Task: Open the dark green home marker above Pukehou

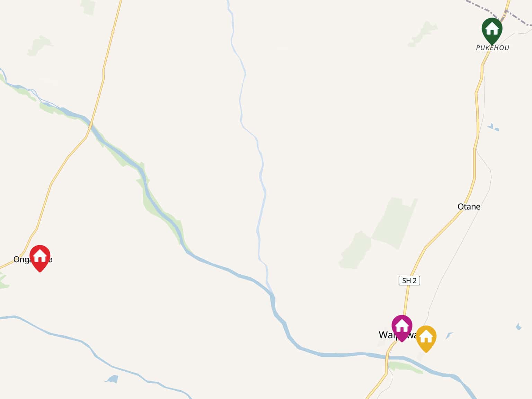Action: pos(492,31)
